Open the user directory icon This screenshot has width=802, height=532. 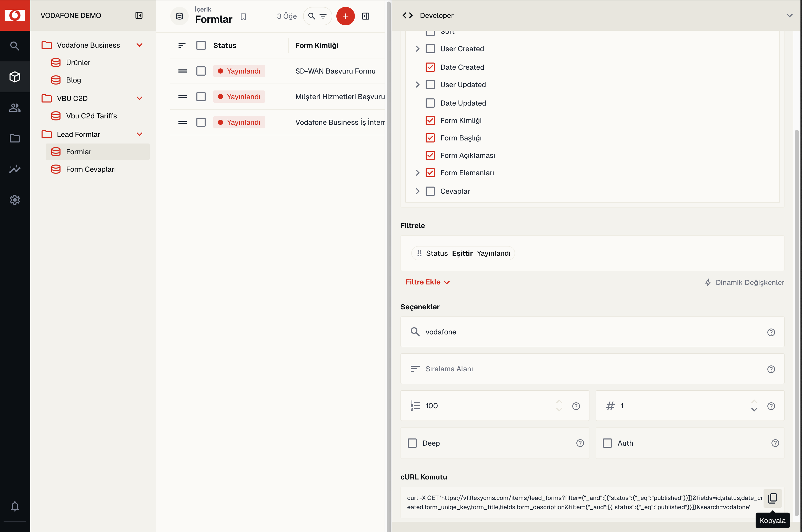[15, 108]
